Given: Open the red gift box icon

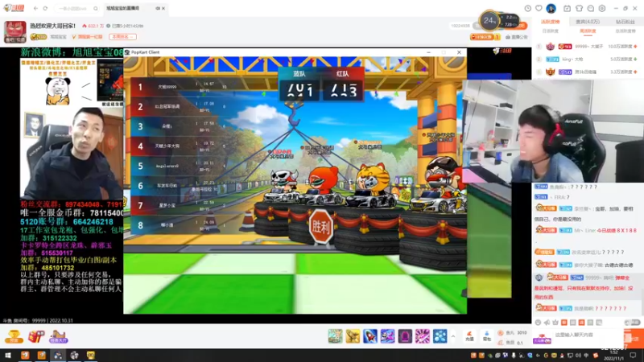Looking at the screenshot, I should (35, 336).
